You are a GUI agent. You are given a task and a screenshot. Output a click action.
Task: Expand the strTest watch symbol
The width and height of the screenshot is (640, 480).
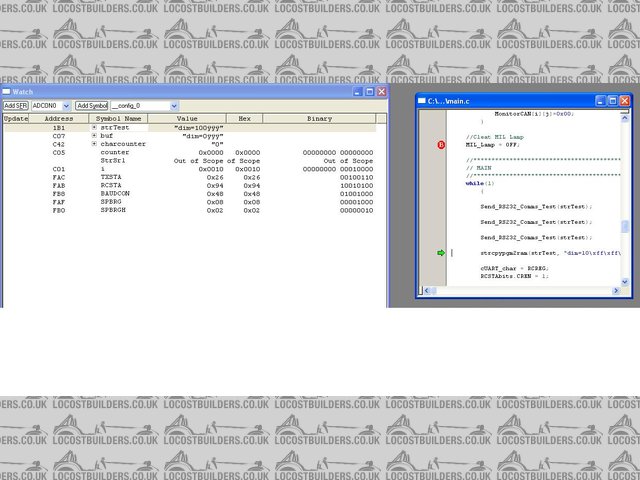(x=94, y=128)
